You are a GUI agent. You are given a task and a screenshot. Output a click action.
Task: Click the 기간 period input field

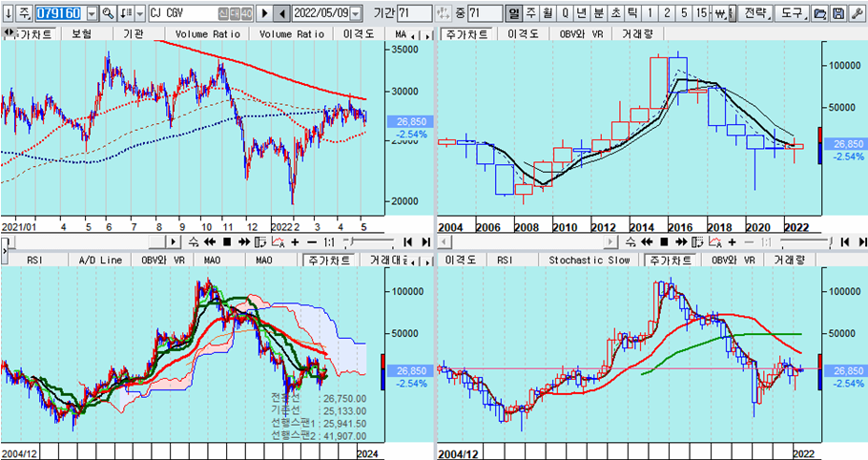click(414, 14)
